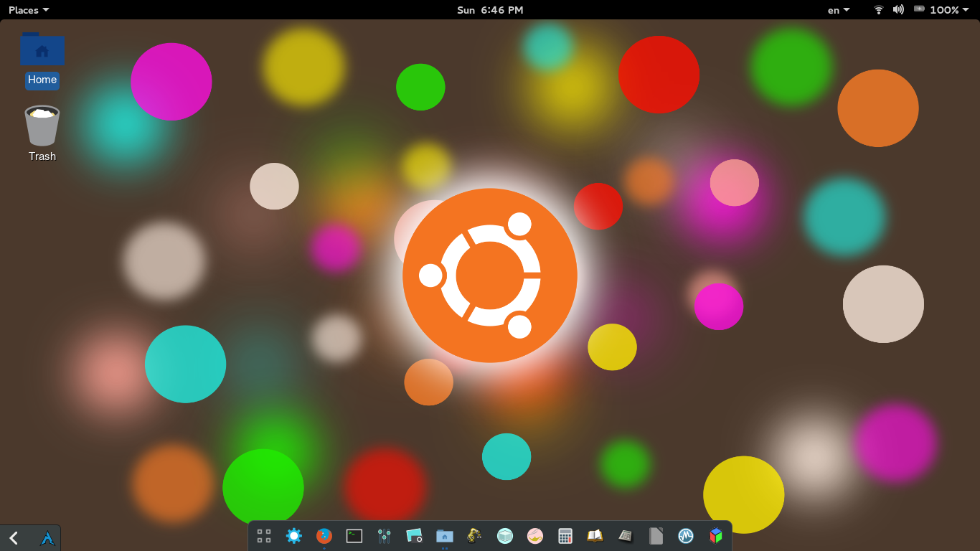This screenshot has width=980, height=551.
Task: Open the Places menu
Action: pos(29,10)
